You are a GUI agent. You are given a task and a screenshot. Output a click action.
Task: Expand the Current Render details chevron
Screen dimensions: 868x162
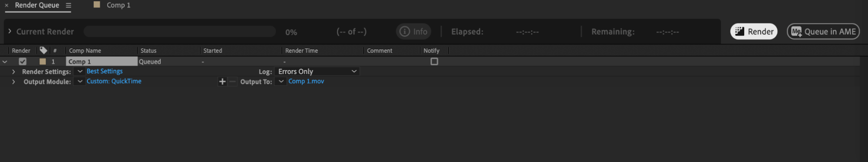[10, 31]
